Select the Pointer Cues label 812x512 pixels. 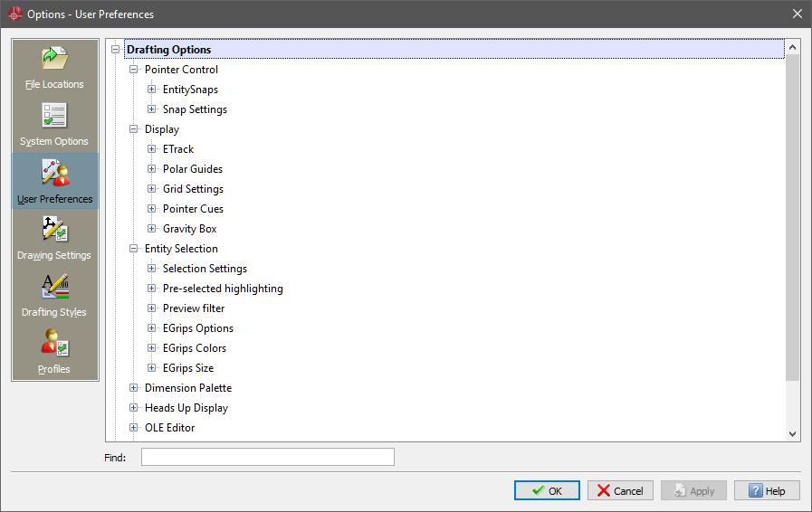pos(193,209)
